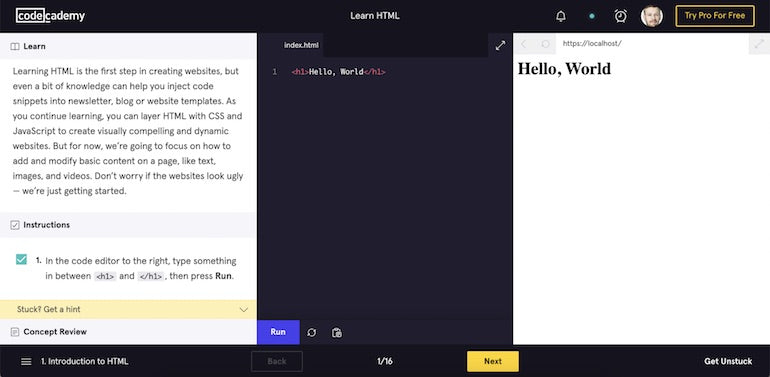Viewport: 770px width, 377px height.
Task: Click the copy to clipboard icon
Action: click(336, 333)
